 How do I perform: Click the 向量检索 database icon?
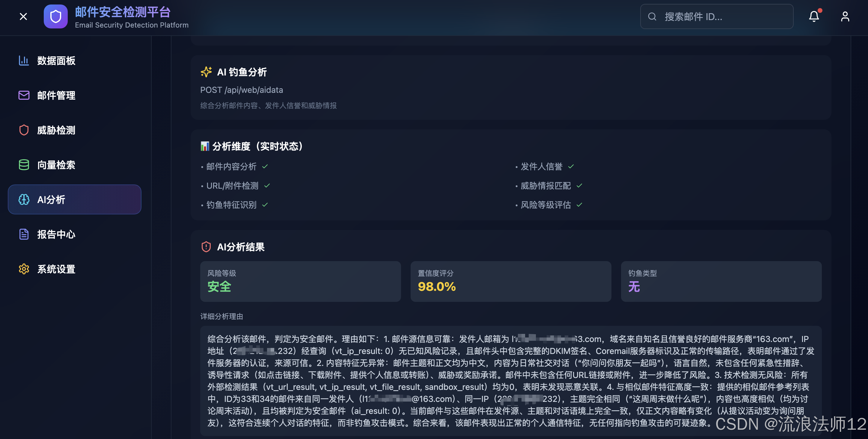coord(24,165)
